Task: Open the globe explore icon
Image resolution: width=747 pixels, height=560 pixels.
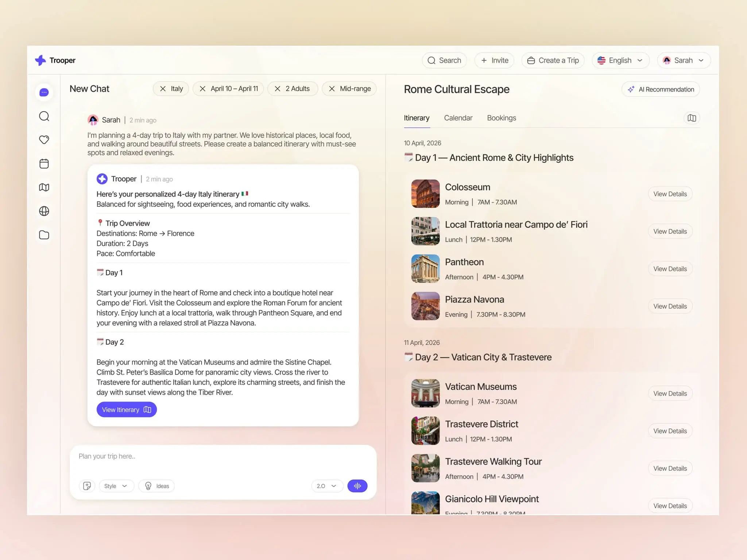Action: (x=44, y=211)
